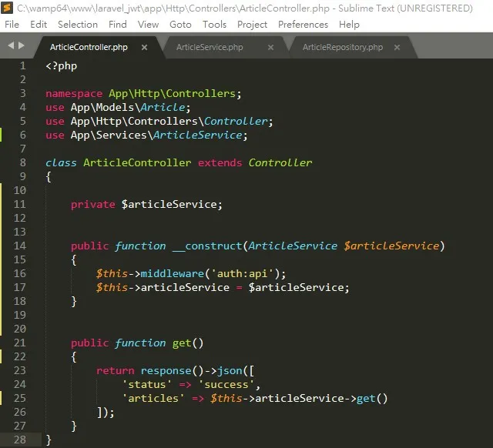Click the Sublime Text app icon in title bar
493x448 pixels.
click(x=7, y=8)
